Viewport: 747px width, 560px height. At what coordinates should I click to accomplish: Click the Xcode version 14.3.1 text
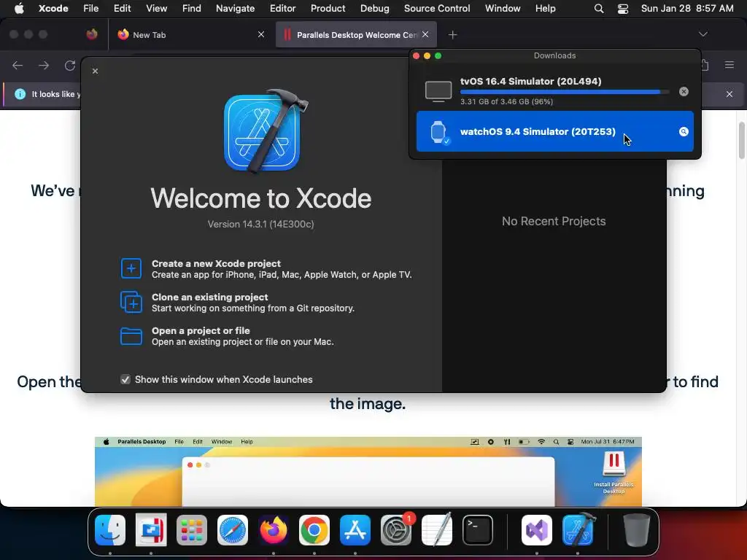(260, 225)
